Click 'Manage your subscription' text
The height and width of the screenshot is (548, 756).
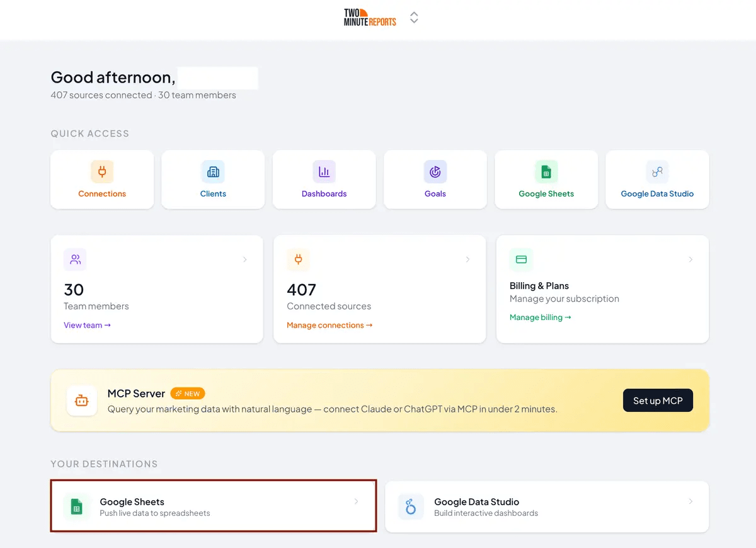[x=564, y=299]
